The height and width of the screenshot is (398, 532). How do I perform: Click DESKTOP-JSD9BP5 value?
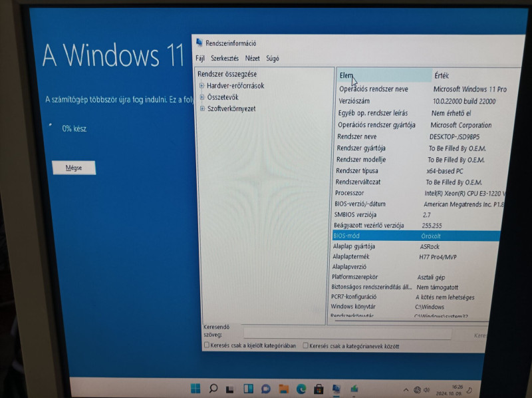pyautogui.click(x=454, y=137)
